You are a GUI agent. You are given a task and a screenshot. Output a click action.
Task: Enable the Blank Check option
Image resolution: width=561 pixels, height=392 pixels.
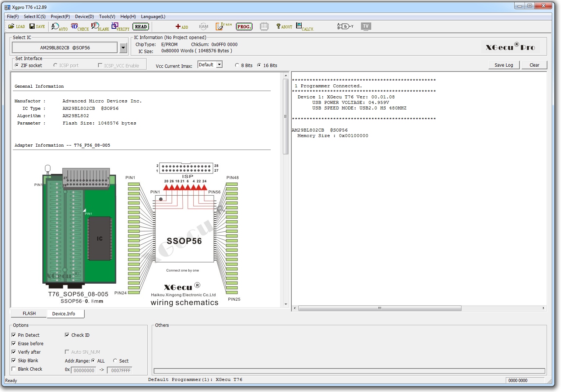pyautogui.click(x=14, y=369)
